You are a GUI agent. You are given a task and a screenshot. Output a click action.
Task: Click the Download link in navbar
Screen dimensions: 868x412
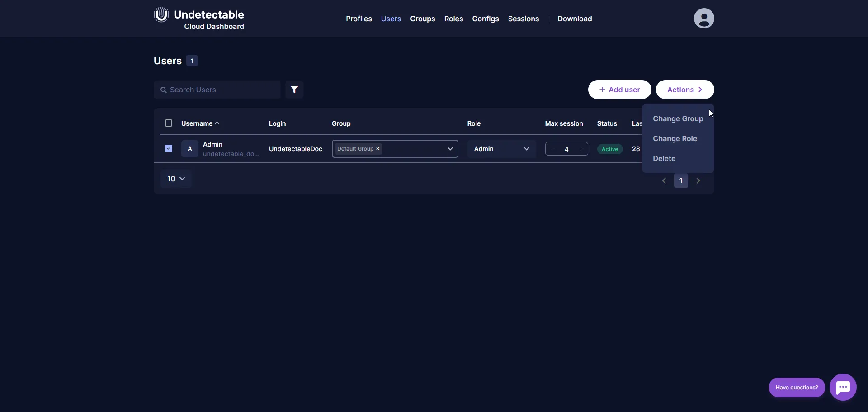575,19
